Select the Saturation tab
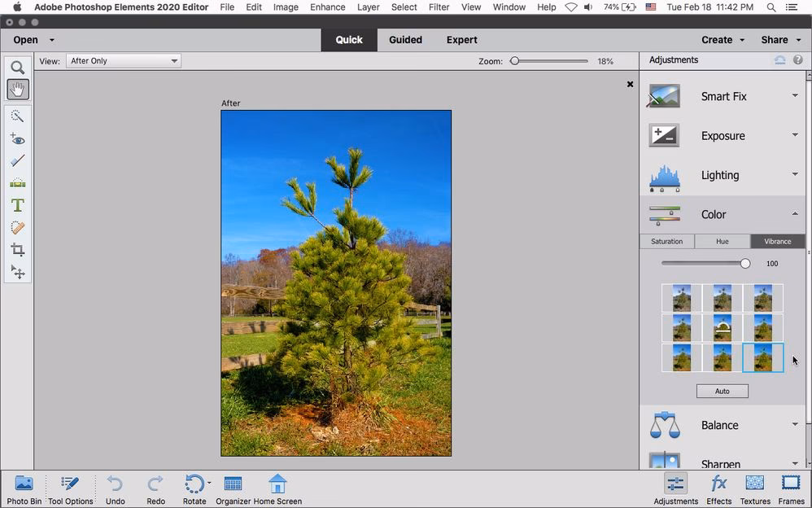 tap(667, 241)
